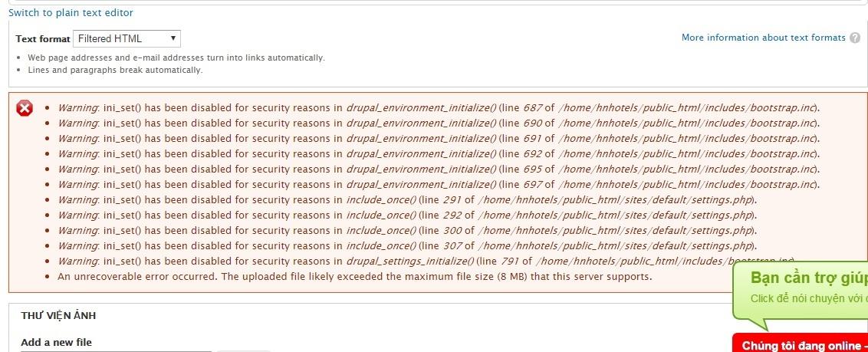The height and width of the screenshot is (352, 868).
Task: Click the 'Text format' label
Action: 43,39
